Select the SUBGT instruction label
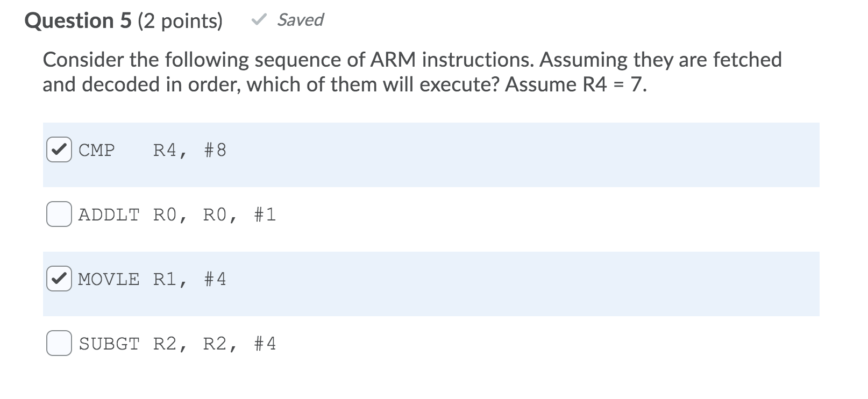This screenshot has height=399, width=868. (109, 344)
